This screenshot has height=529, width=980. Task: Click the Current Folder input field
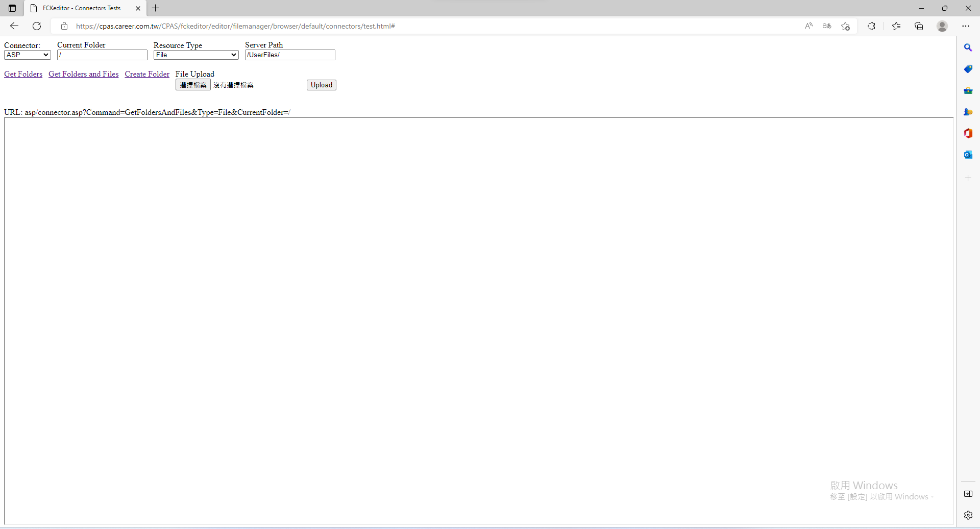pyautogui.click(x=102, y=55)
